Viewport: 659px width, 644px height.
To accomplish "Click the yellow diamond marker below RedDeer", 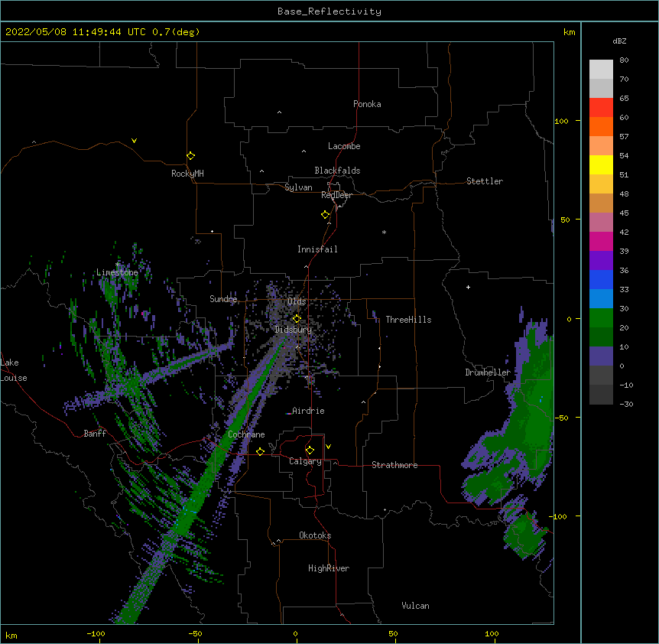I will click(326, 215).
